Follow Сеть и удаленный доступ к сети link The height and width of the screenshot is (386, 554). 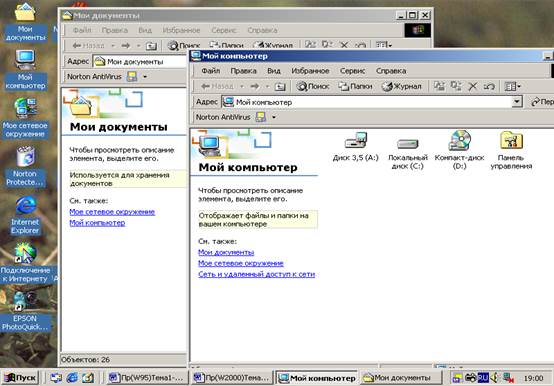click(x=257, y=274)
